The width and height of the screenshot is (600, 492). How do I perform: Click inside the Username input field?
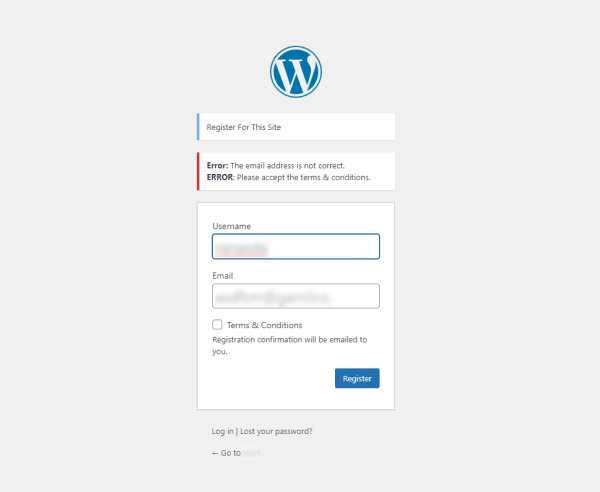(296, 246)
